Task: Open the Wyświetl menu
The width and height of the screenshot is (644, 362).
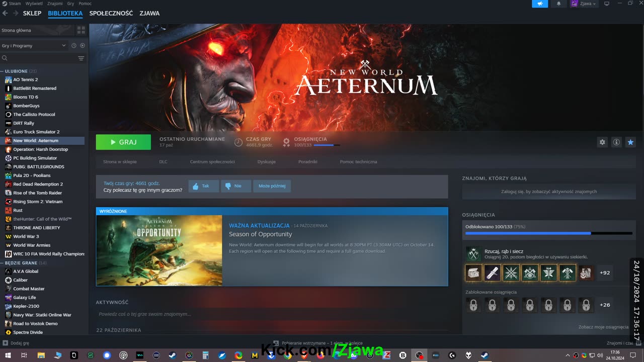Action: pyautogui.click(x=34, y=4)
